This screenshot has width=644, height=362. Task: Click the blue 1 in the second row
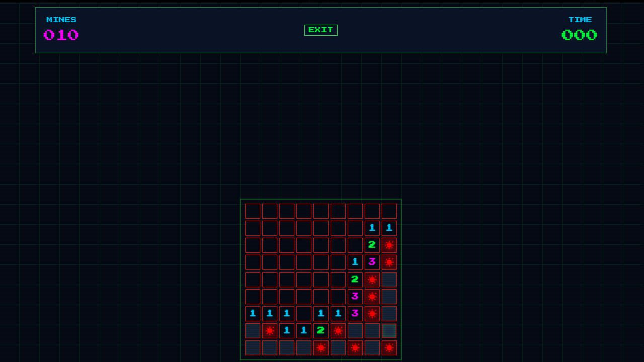pos(372,228)
